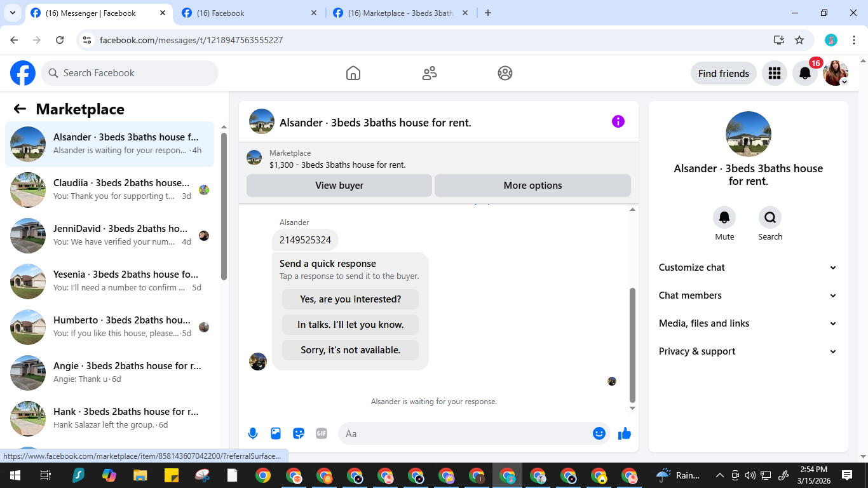Open Task View on the taskbar

[45, 475]
